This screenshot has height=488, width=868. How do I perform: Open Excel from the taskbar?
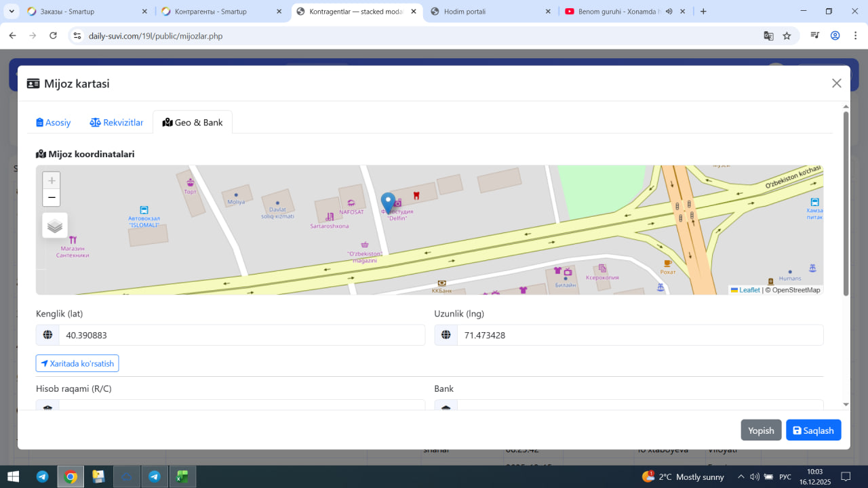182,476
